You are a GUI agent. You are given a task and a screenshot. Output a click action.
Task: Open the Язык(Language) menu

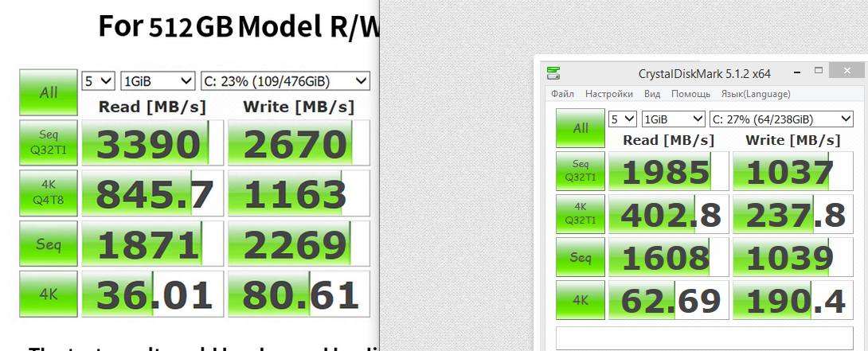(x=756, y=94)
